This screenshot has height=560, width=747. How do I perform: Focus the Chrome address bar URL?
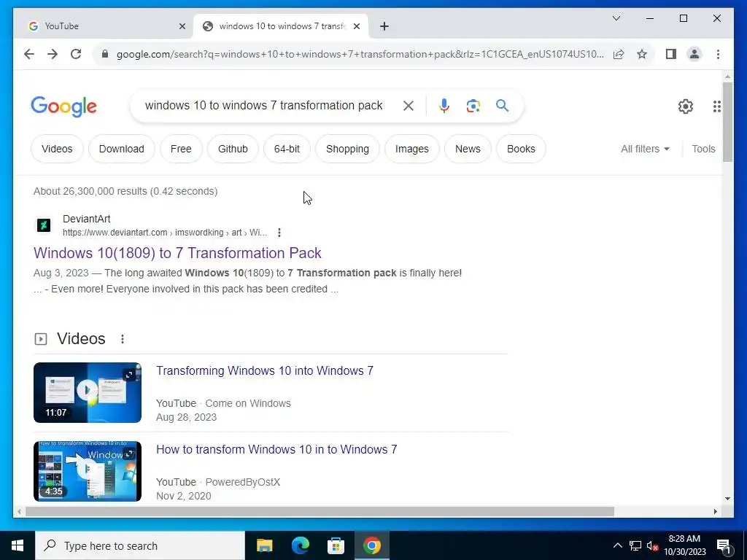[x=360, y=54]
